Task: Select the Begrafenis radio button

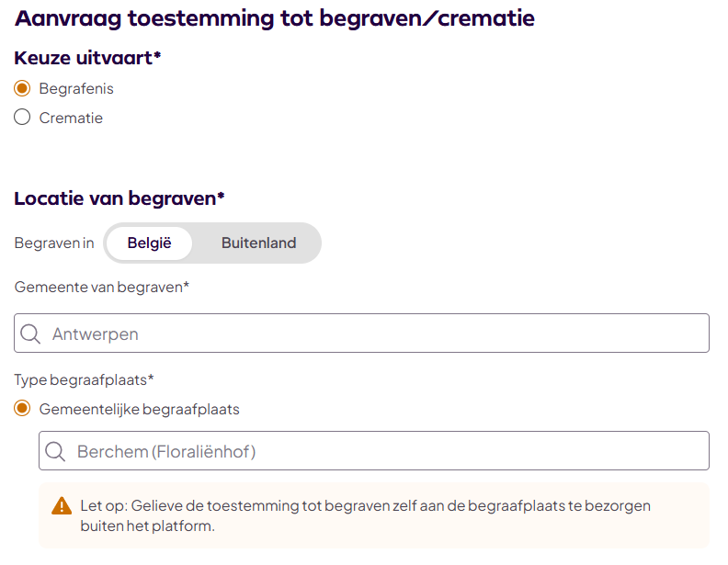Action: (23, 89)
